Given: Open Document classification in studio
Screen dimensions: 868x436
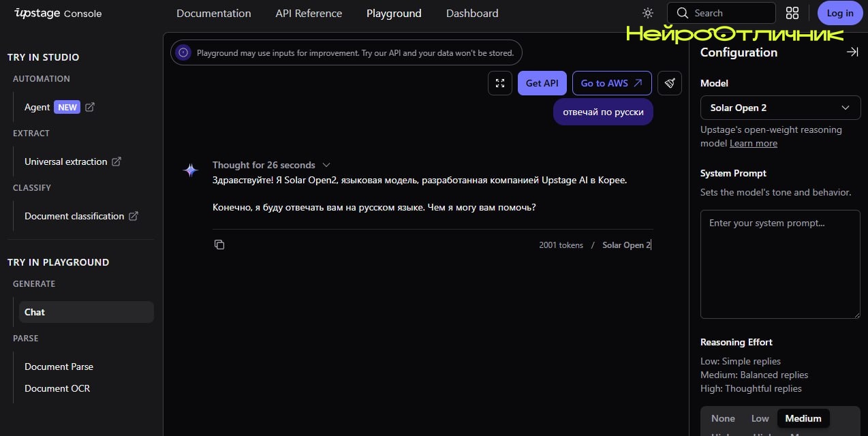Looking at the screenshot, I should pos(74,216).
